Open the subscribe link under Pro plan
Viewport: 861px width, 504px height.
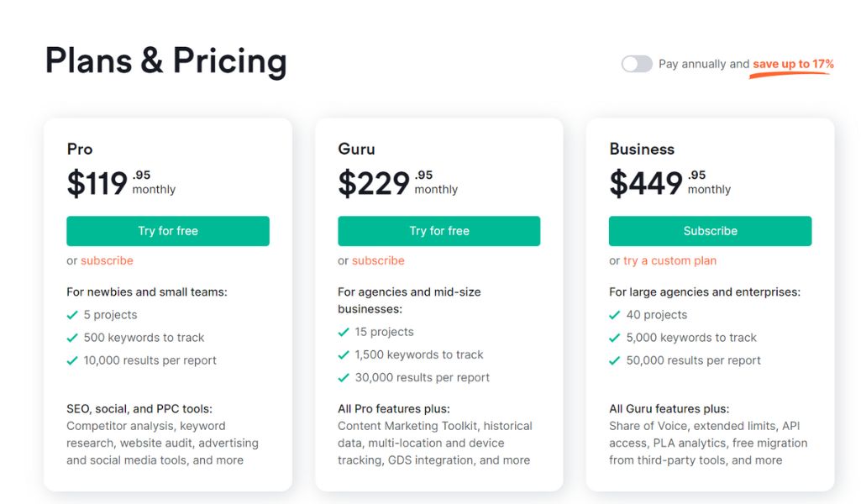pyautogui.click(x=107, y=260)
